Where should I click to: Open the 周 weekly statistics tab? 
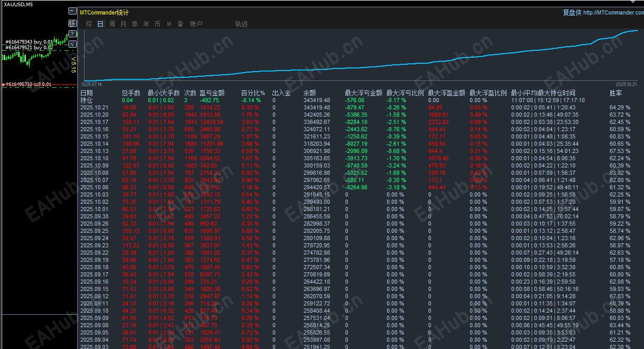click(112, 24)
